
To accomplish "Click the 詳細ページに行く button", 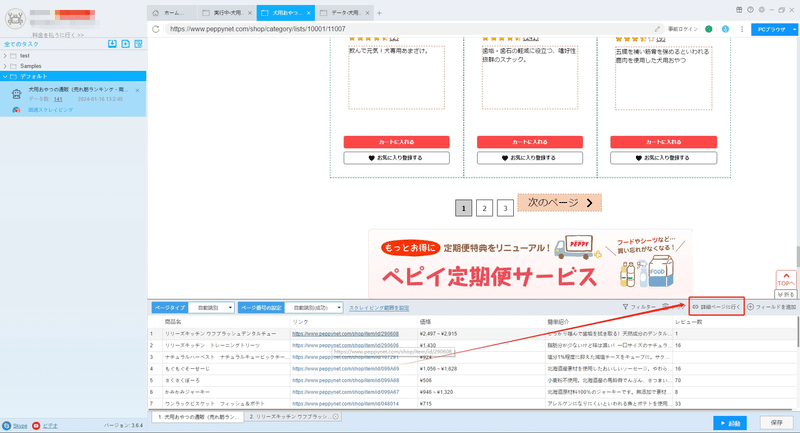I will [716, 307].
